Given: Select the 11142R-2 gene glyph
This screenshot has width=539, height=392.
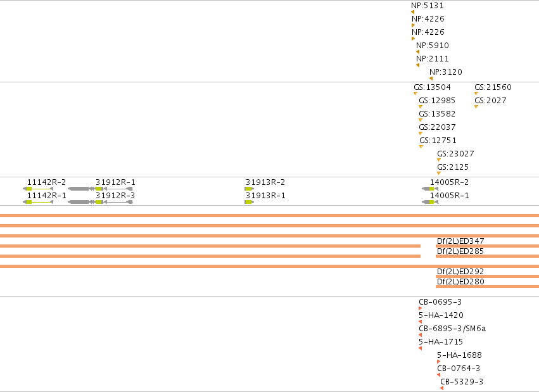Looking at the screenshot, I should (38, 189).
